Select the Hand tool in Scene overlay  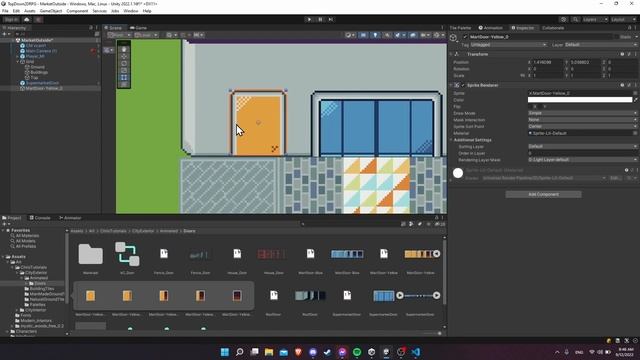click(x=124, y=49)
